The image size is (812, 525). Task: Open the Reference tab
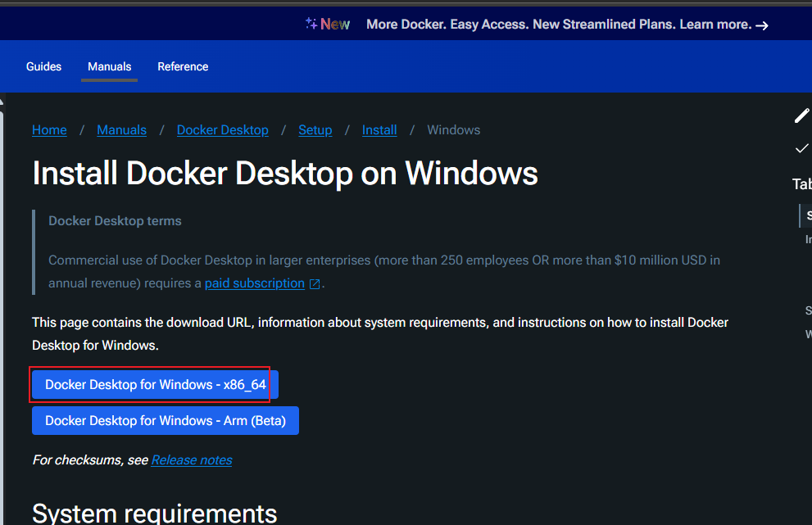(x=183, y=67)
